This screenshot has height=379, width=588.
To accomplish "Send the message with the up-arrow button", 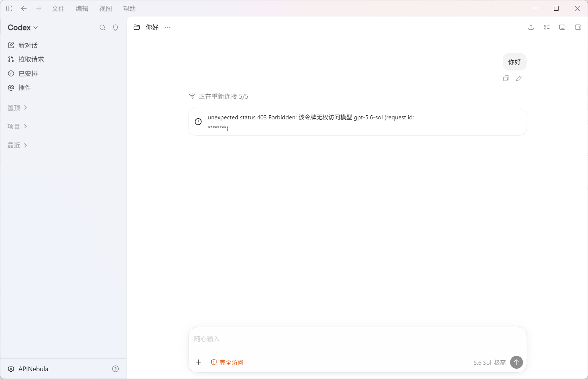I will (516, 362).
